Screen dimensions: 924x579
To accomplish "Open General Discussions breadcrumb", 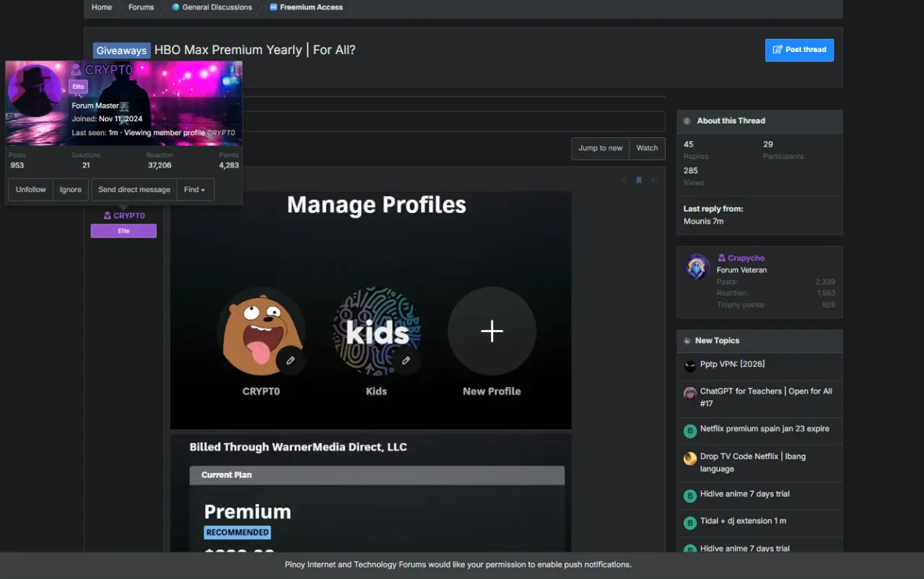I will pyautogui.click(x=217, y=7).
